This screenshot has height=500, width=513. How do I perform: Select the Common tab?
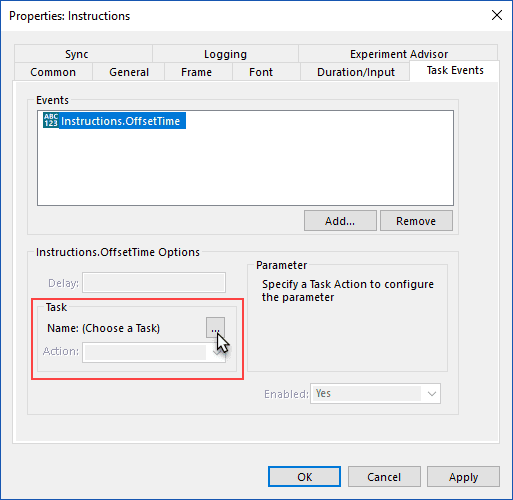[53, 72]
